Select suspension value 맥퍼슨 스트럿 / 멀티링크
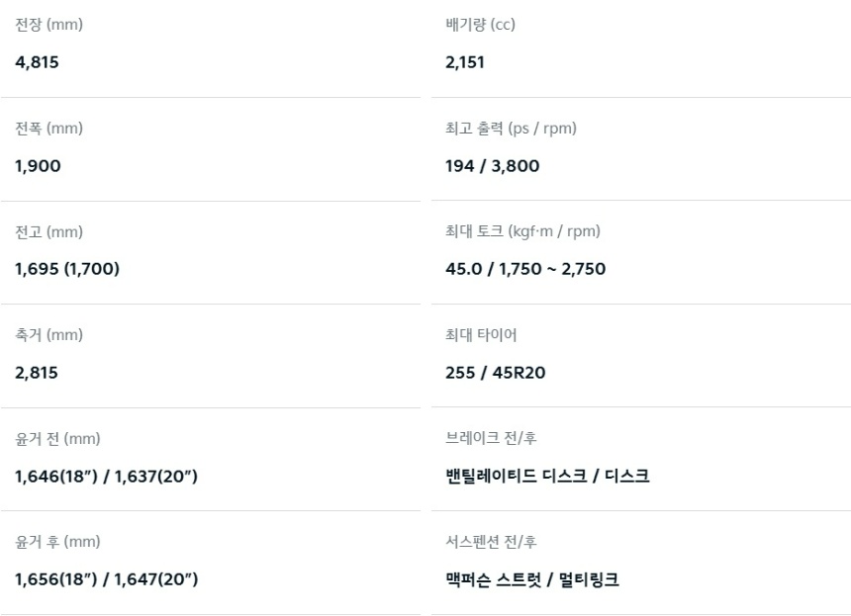 [532, 579]
